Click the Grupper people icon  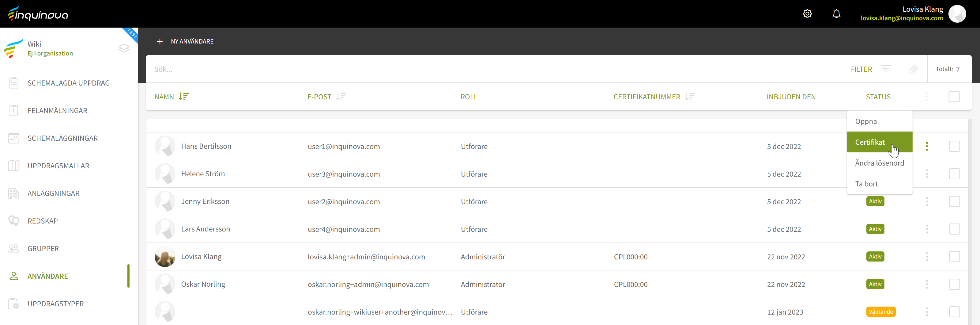14,248
